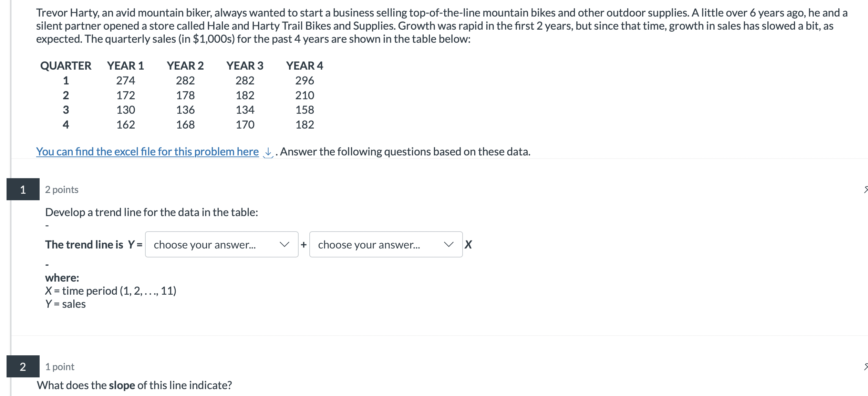Click the question 2 number badge
This screenshot has height=396, width=868.
click(x=23, y=366)
